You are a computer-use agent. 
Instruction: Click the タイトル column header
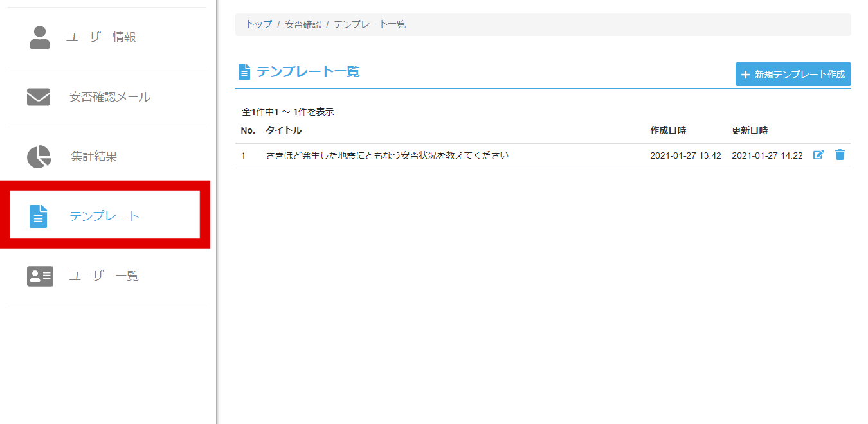click(x=284, y=130)
